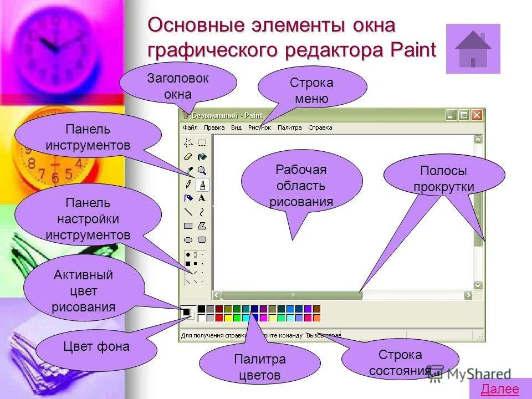Pick the violet palette swatch
532x399 pixels.
(308, 309)
